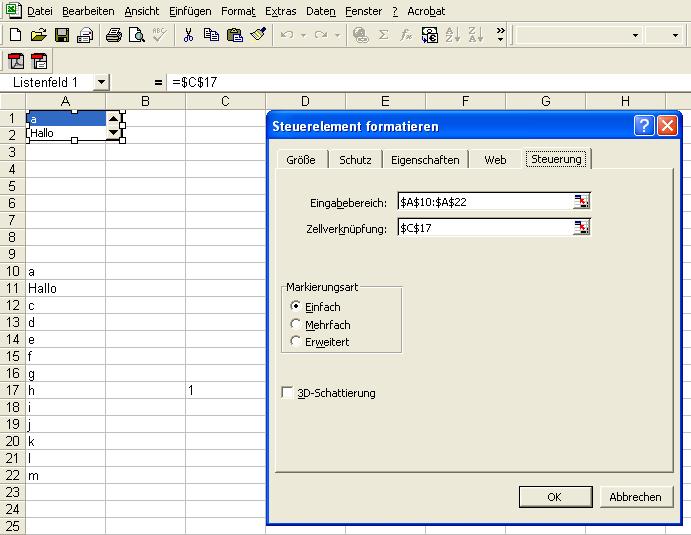Open the Fenster menu
This screenshot has height=535, width=691.
pyautogui.click(x=363, y=11)
